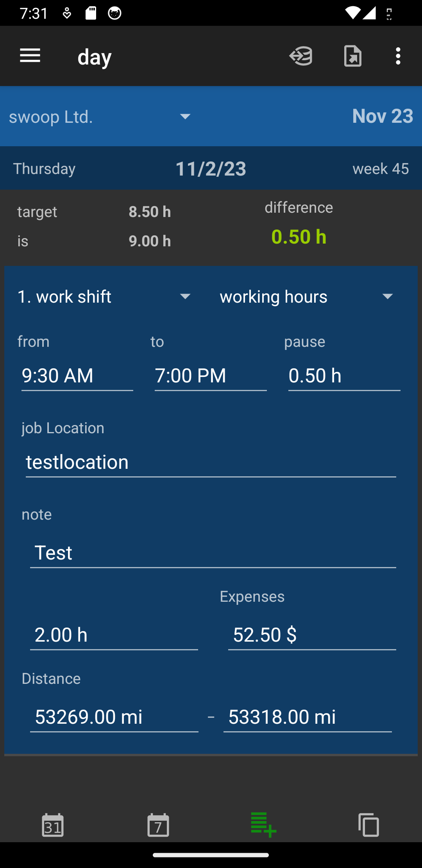Edit the job location testlocation field
Viewport: 422px width, 868px height.
coord(211,462)
